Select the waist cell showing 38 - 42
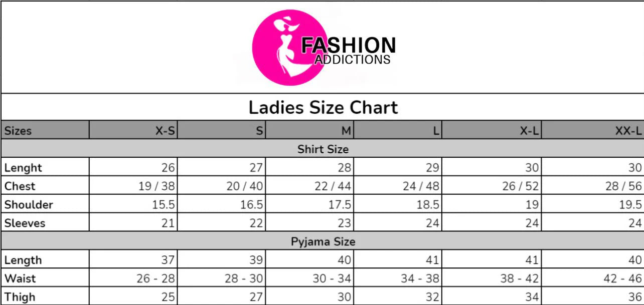This screenshot has height=305, width=644. pyautogui.click(x=492, y=278)
